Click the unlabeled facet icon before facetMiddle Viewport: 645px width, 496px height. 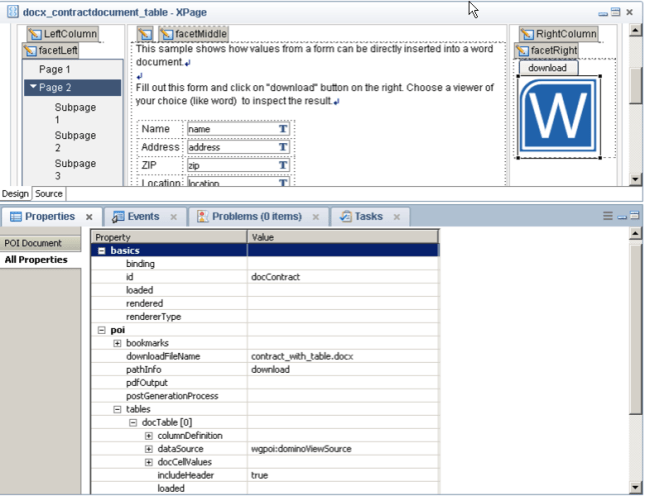click(145, 34)
